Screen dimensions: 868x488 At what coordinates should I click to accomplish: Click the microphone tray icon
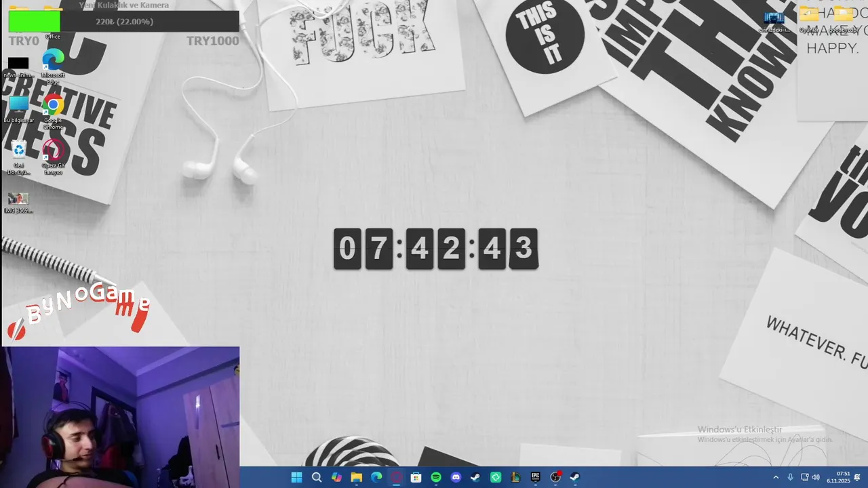[790, 477]
